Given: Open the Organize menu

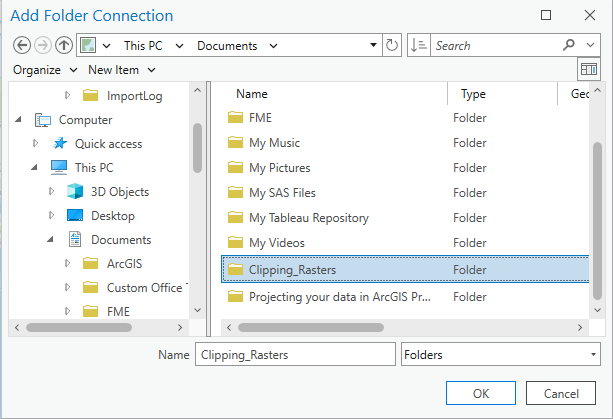Looking at the screenshot, I should click(45, 70).
